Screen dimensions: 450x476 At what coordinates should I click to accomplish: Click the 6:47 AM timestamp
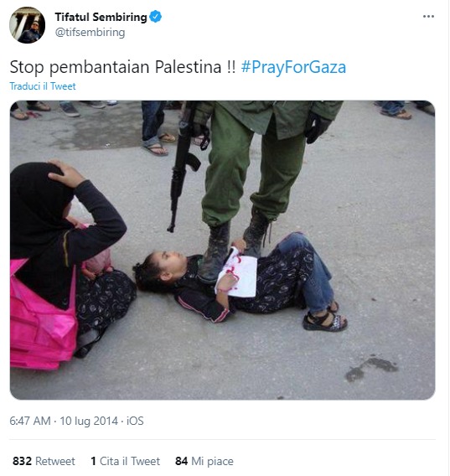(x=30, y=421)
